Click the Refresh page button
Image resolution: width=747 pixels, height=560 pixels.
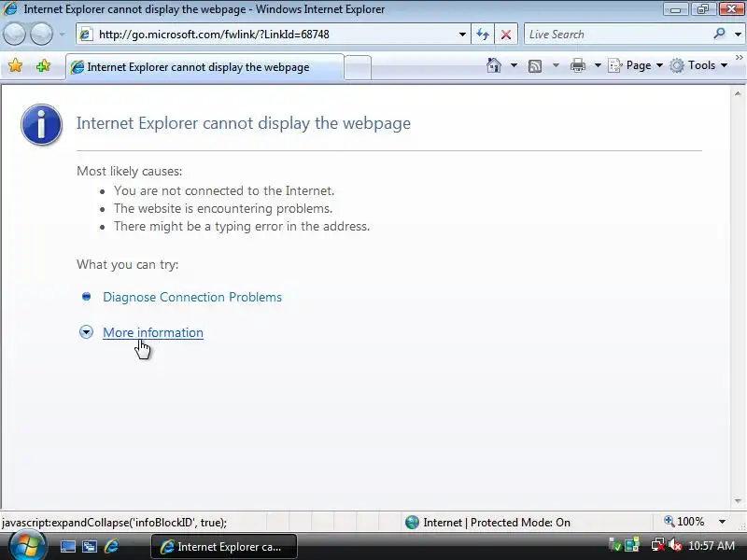[x=483, y=35]
